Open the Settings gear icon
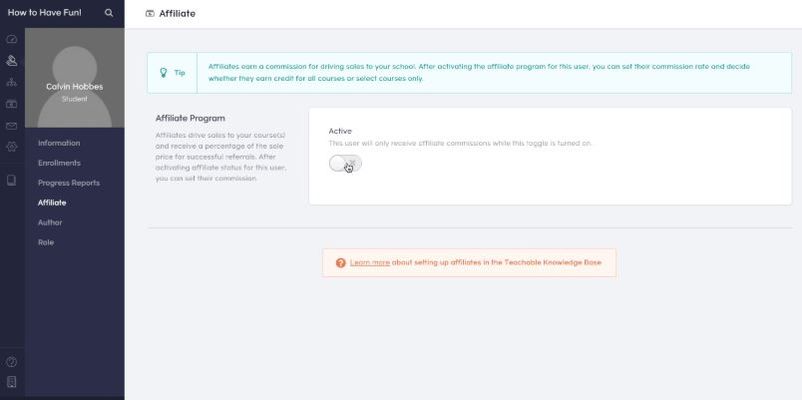The height and width of the screenshot is (400, 802). [x=12, y=147]
